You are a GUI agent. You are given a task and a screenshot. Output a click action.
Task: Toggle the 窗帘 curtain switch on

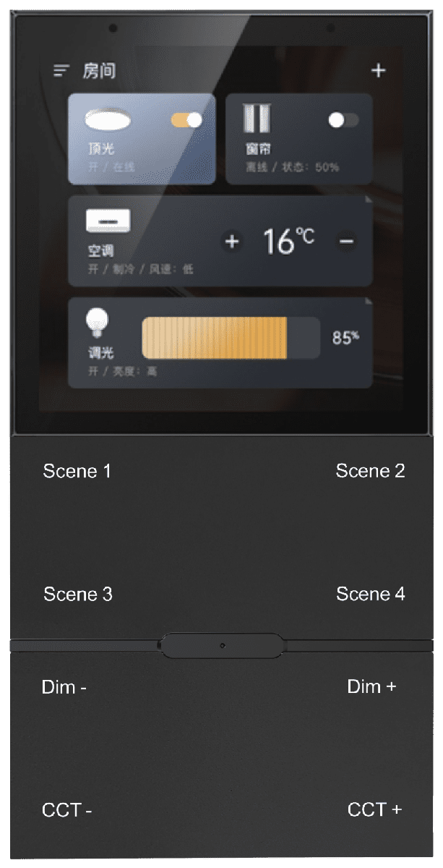[343, 120]
